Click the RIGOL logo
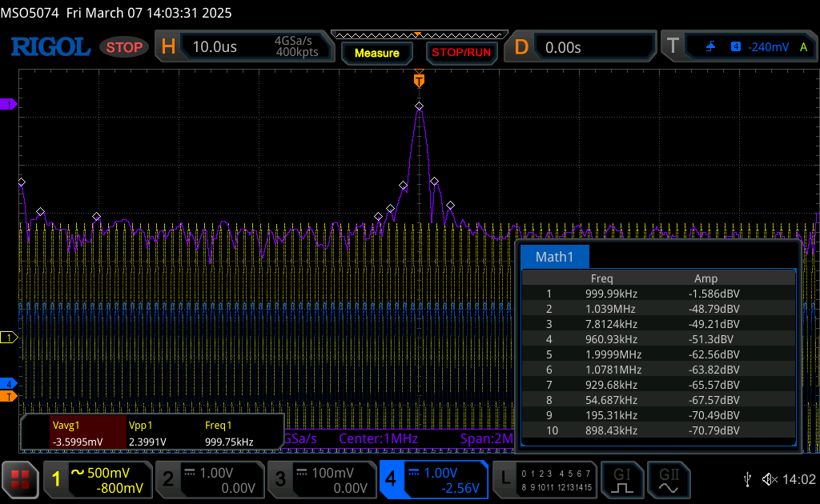The width and height of the screenshot is (820, 504). (x=50, y=47)
